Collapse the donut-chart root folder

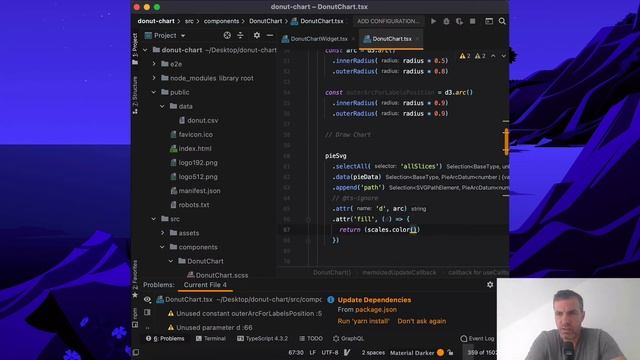click(145, 50)
